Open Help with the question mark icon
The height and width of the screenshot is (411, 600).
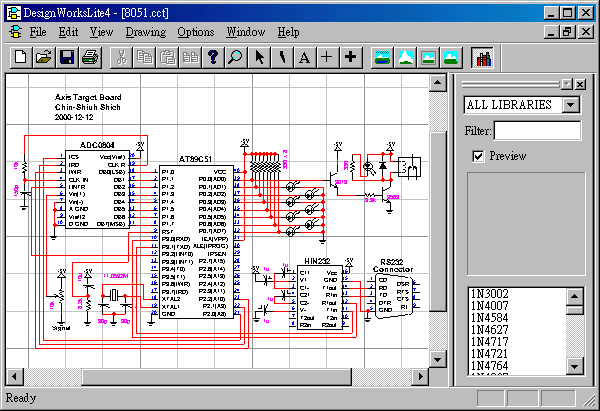[213, 57]
